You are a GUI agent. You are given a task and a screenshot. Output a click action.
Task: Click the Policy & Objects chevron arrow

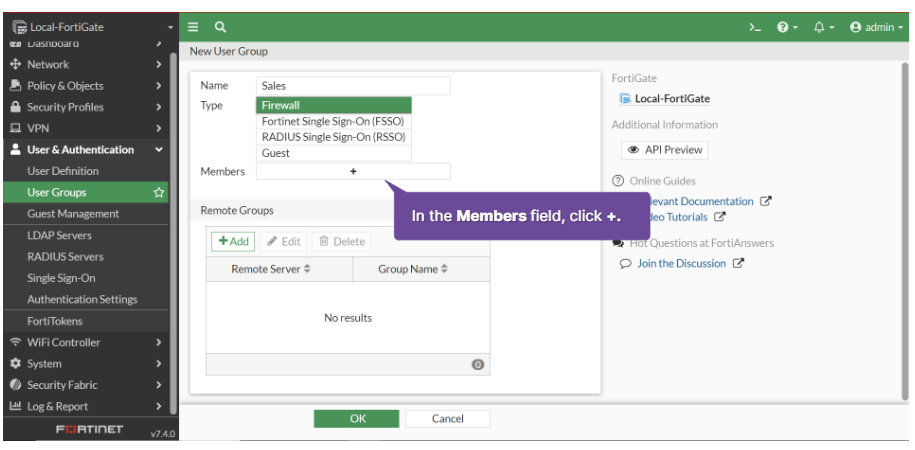[x=159, y=86]
